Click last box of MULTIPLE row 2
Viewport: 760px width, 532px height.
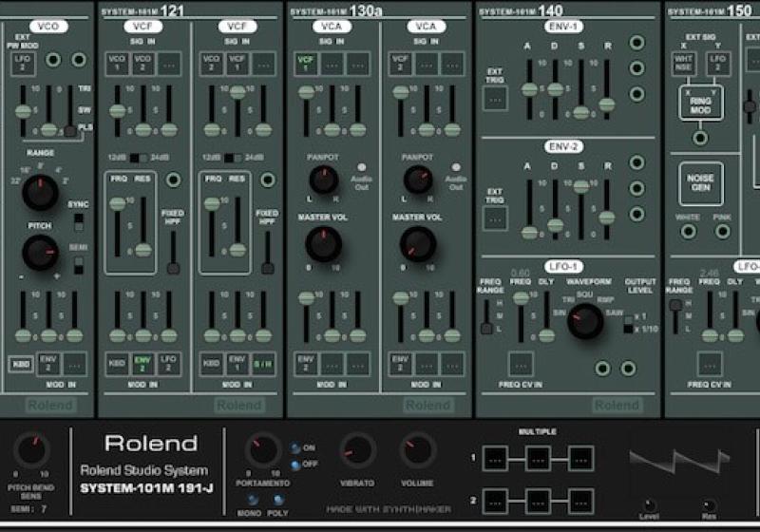(x=580, y=502)
